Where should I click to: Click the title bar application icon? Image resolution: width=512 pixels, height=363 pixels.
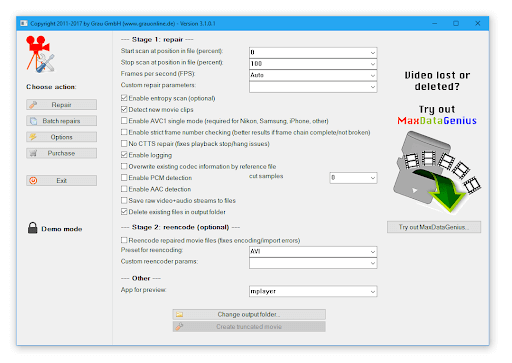pyautogui.click(x=24, y=23)
